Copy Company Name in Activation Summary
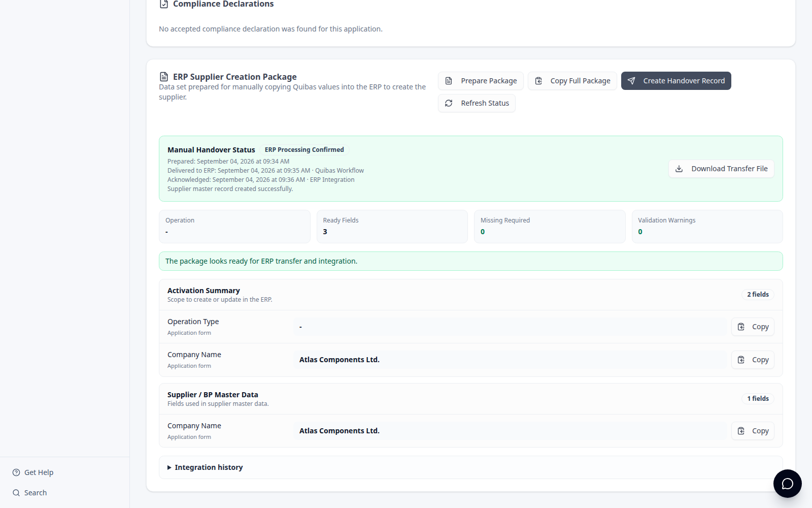This screenshot has width=812, height=508. point(753,360)
